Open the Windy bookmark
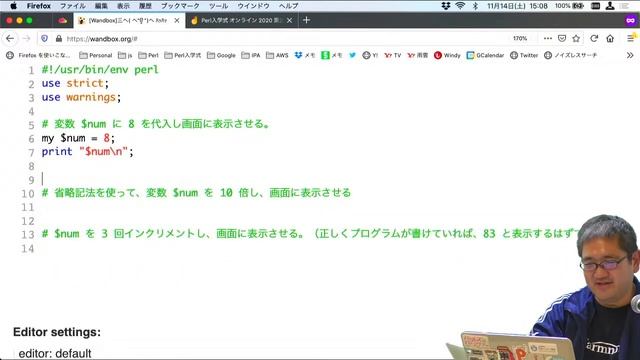 point(447,55)
